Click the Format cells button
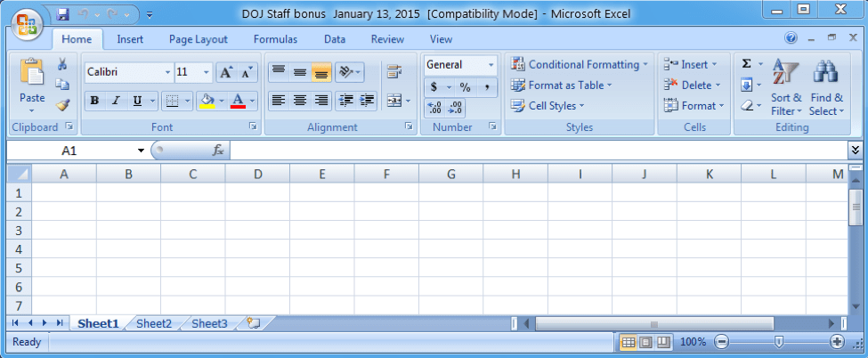868x358 pixels. 694,105
